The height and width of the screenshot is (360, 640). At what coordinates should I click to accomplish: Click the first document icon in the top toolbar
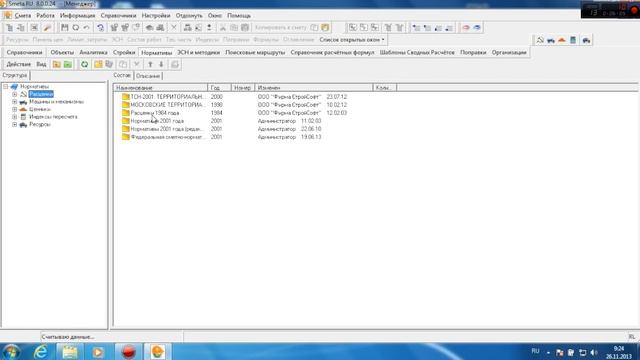pos(10,28)
